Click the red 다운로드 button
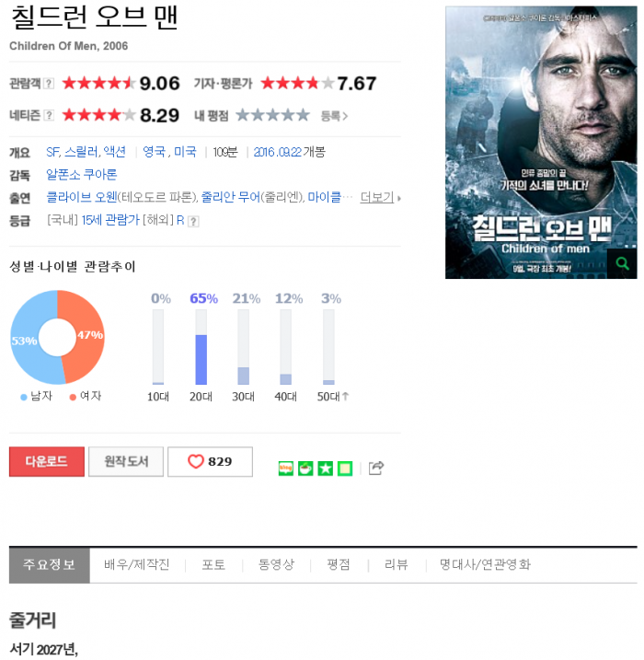The width and height of the screenshot is (644, 660). 47,461
